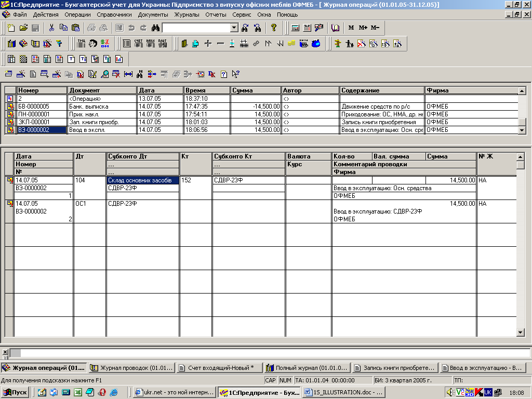Click the Склад основних засобів cell
The image size is (532, 399).
point(143,180)
